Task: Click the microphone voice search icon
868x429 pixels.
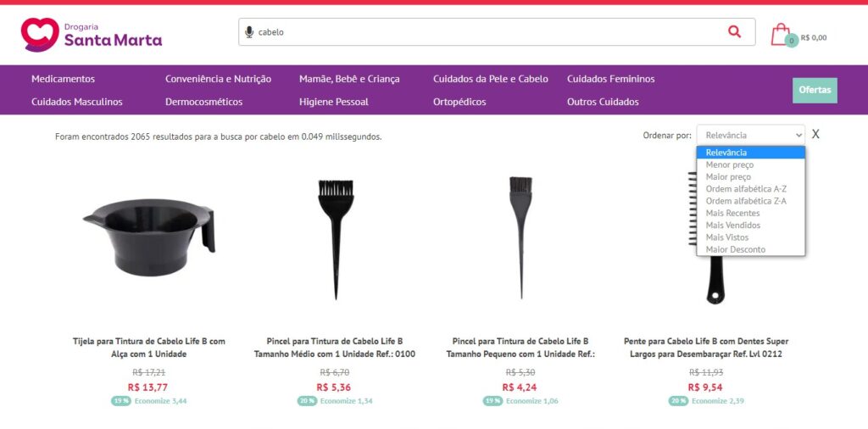Action: [x=249, y=32]
